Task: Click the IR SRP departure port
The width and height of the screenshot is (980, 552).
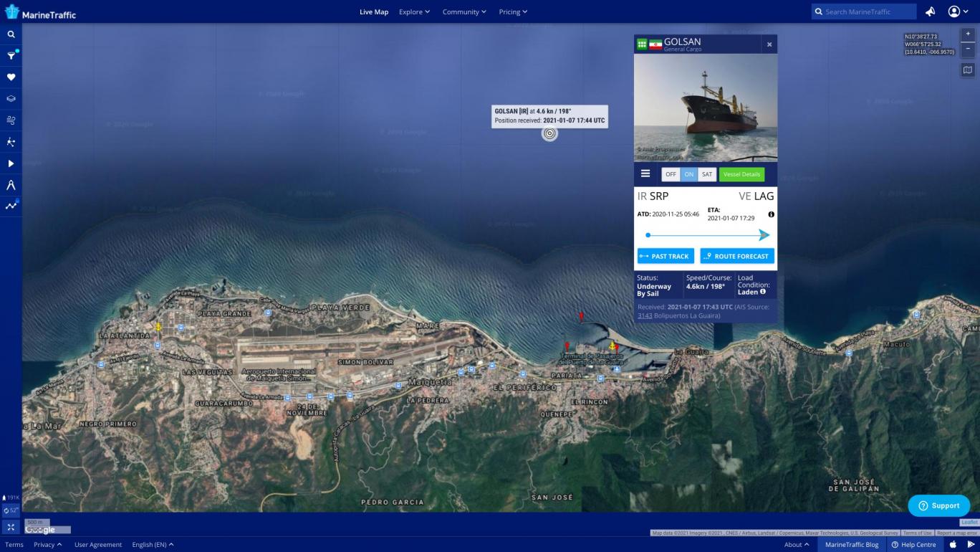Action: coord(653,196)
